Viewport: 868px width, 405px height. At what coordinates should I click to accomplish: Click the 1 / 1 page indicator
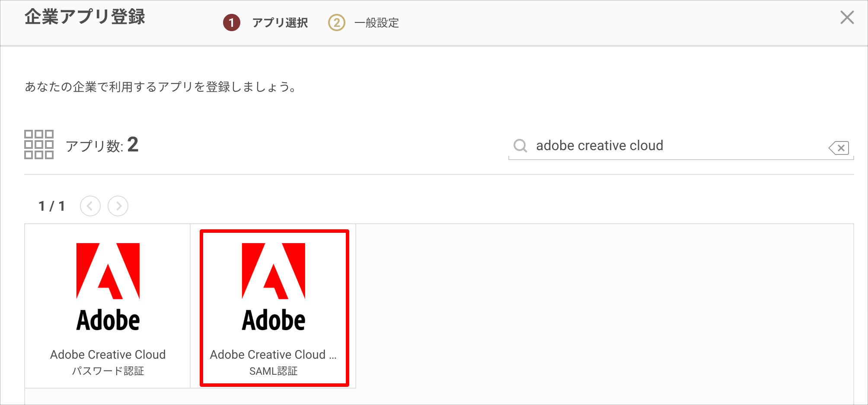click(x=52, y=206)
